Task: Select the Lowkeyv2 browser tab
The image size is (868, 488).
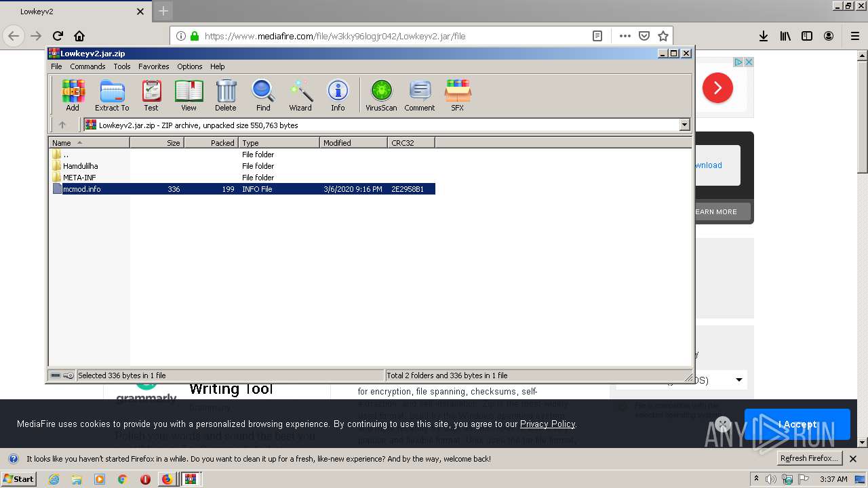Action: (75, 12)
